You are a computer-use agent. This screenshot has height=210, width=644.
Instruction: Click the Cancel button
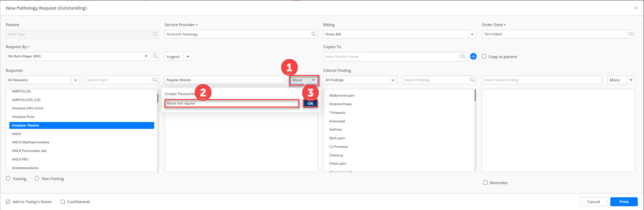tap(593, 202)
